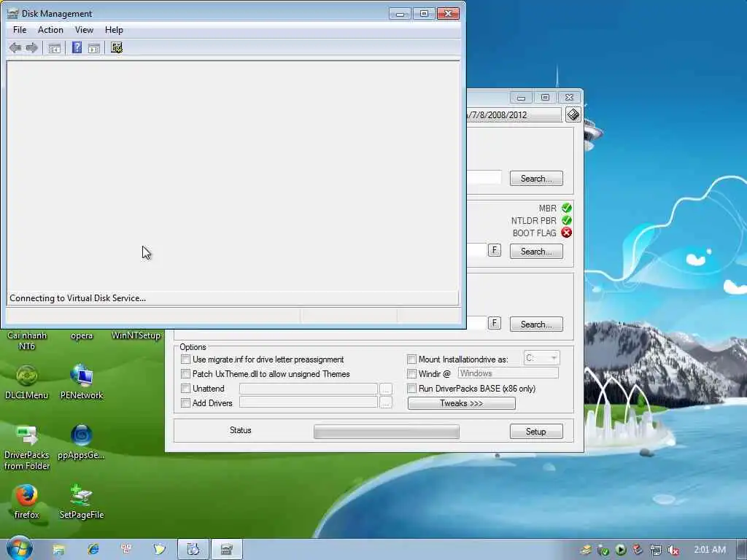Screen dimensions: 747x560
Task: Click the NTLDR PBR green check indicator
Action: (x=566, y=220)
